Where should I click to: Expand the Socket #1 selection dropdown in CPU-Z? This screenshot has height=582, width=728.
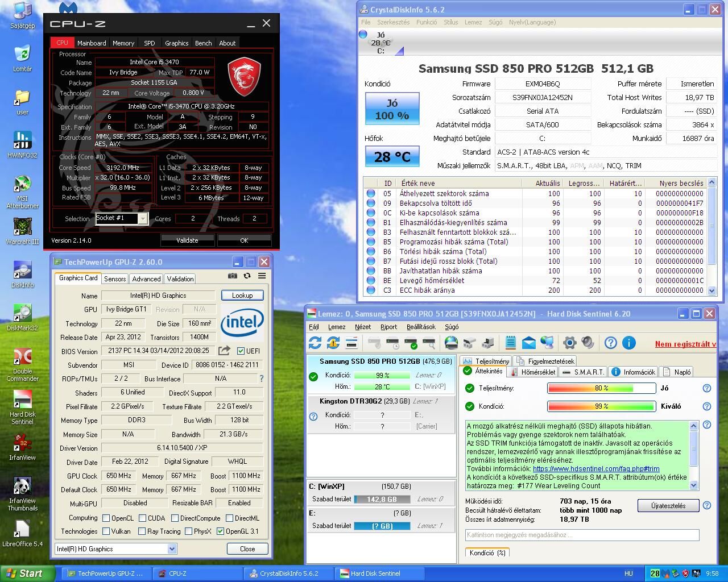[143, 219]
